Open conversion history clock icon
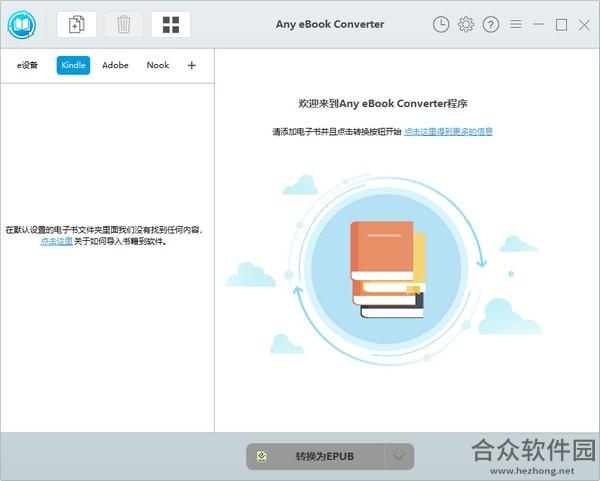Screen dimensions: 600x481 [441, 24]
